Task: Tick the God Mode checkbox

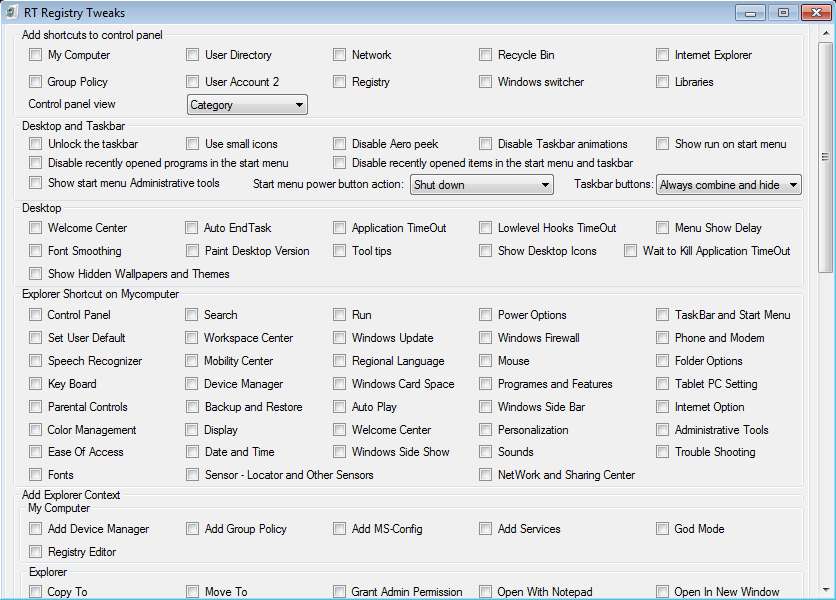Action: [663, 529]
